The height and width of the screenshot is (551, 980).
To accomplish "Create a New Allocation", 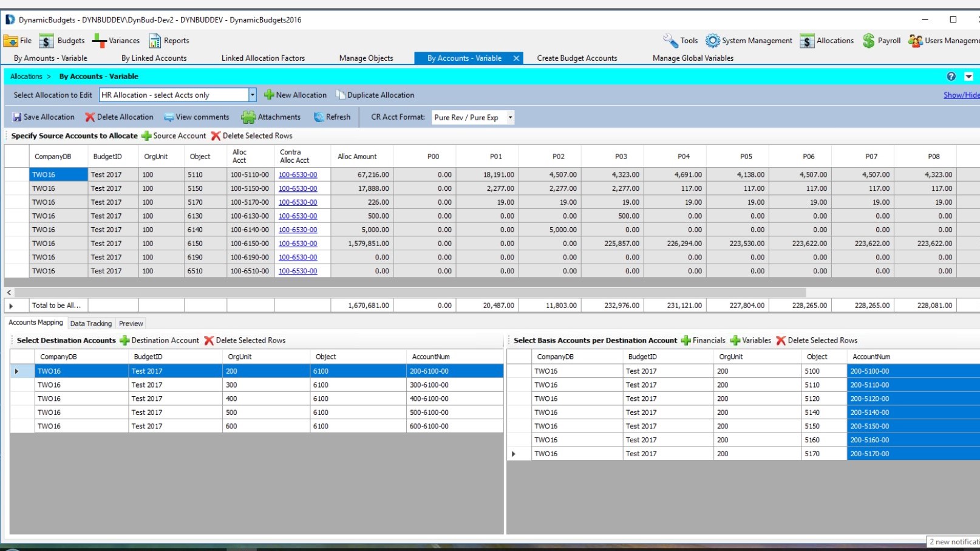I will coord(295,95).
